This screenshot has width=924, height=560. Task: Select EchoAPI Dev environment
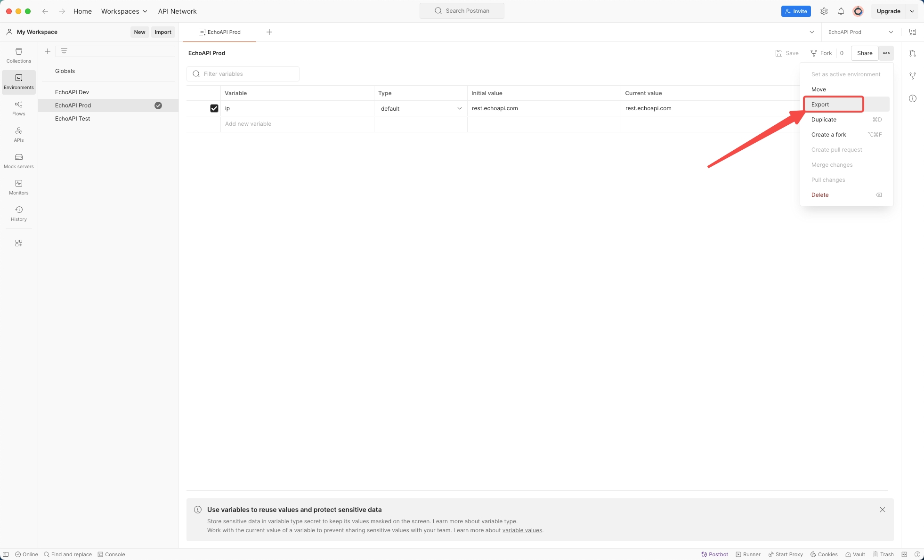[108, 92]
